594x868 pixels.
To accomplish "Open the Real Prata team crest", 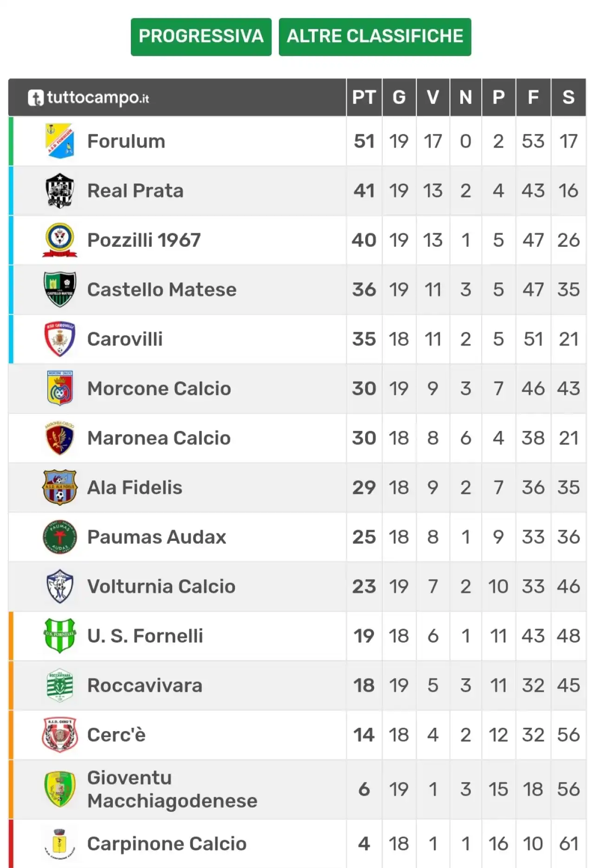I will coord(60,191).
